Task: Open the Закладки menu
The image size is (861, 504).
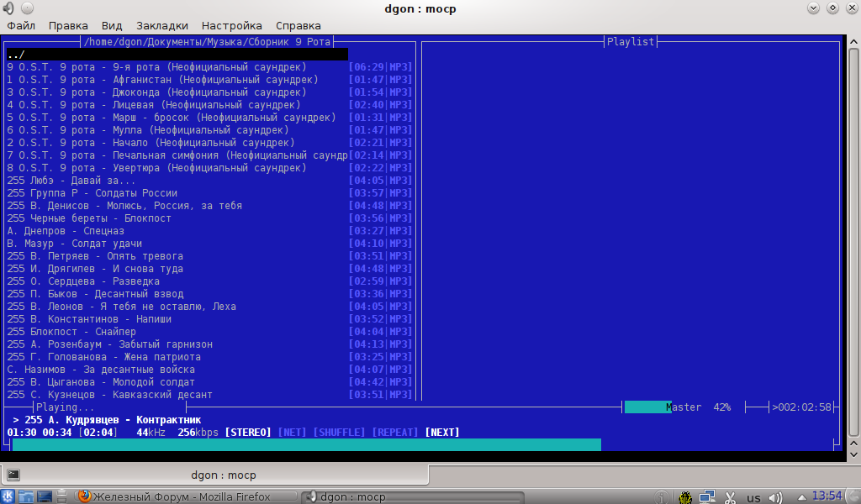Action: pyautogui.click(x=161, y=25)
